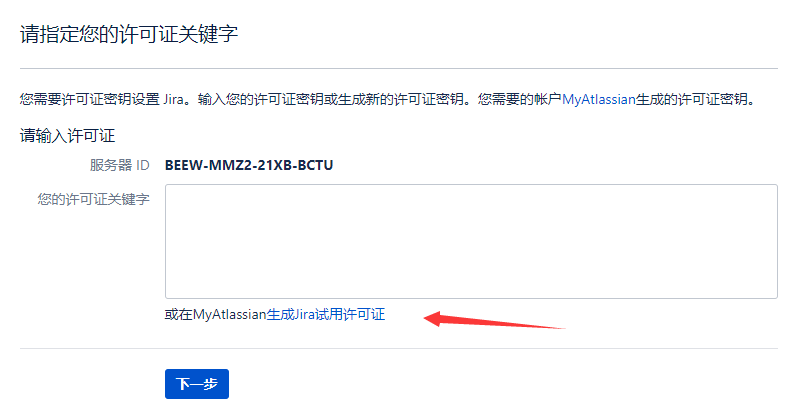Click the 请输入许可证 section heading
The image size is (794, 416).
tap(67, 135)
